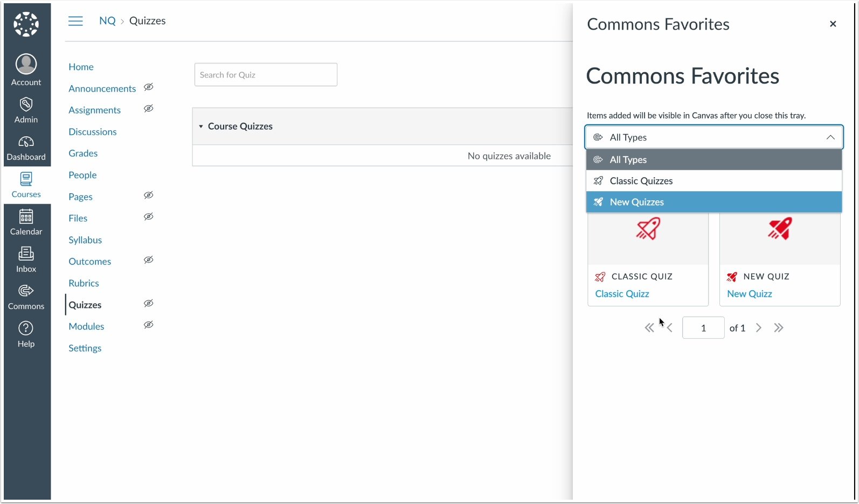Screen dimensions: 859x504
Task: Open Discussions in course navigation
Action: pyautogui.click(x=92, y=132)
